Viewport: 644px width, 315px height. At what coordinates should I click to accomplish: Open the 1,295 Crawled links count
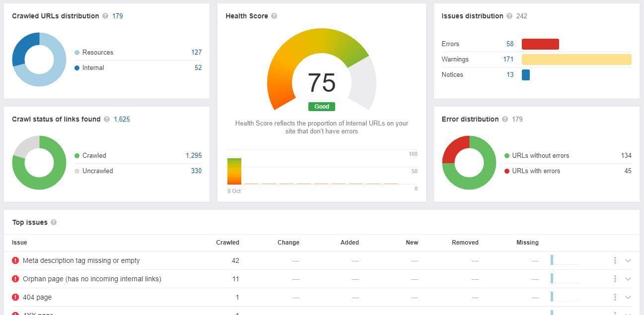[194, 155]
